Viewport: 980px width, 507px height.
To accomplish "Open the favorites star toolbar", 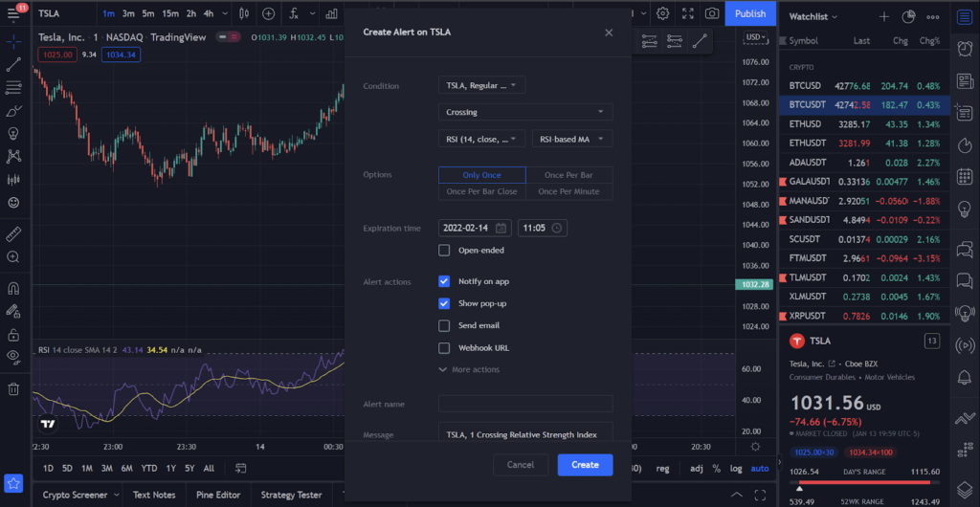I will tap(13, 483).
